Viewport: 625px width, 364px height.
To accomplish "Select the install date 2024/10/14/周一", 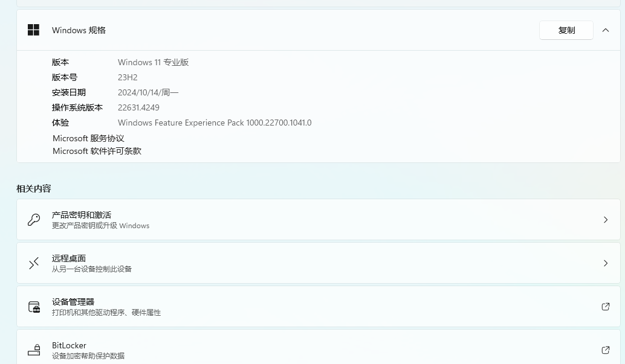I will tap(148, 92).
